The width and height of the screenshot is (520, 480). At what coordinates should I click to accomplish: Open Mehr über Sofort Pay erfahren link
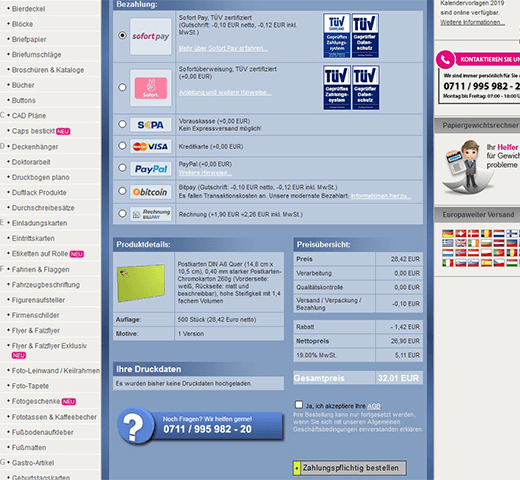pos(223,48)
